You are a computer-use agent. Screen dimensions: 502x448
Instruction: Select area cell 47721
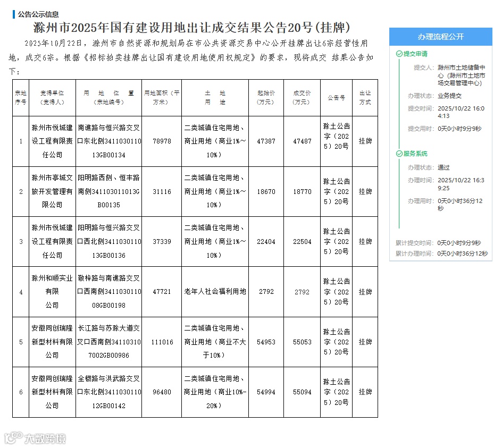[x=162, y=292]
